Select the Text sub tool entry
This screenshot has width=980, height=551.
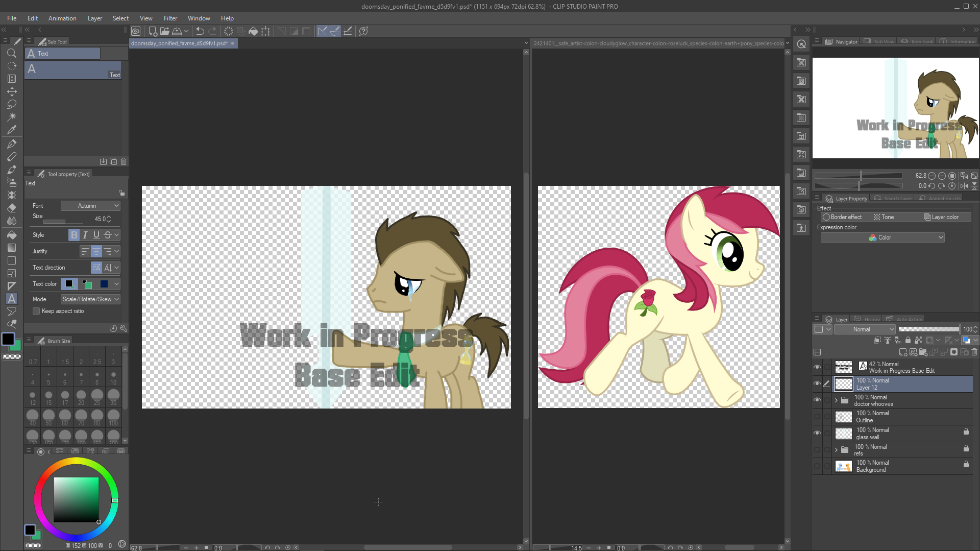[x=73, y=70]
